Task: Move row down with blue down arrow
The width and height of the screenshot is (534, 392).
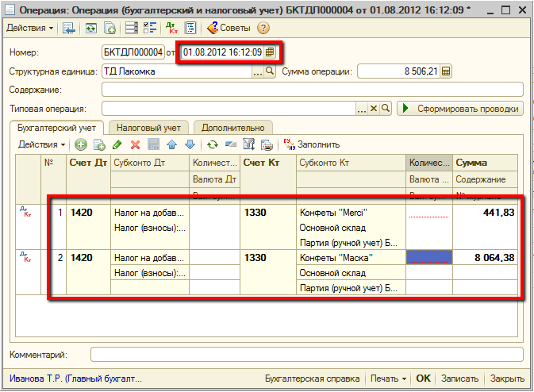Action: (190, 144)
